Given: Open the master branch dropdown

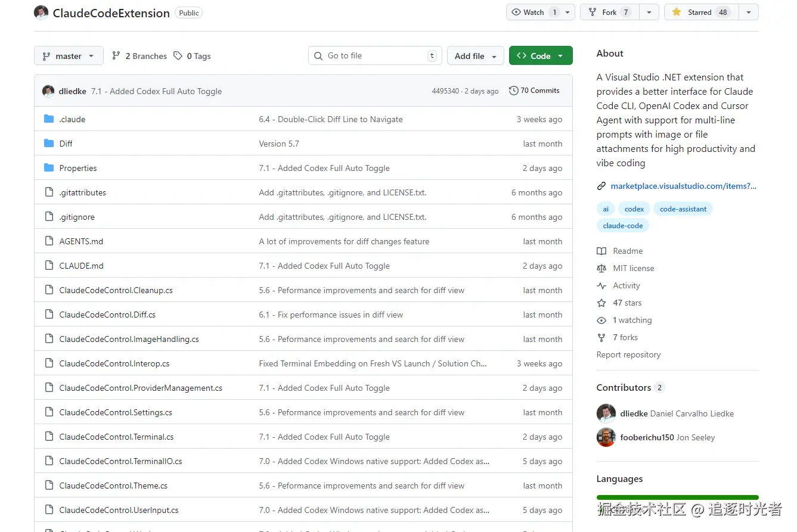Looking at the screenshot, I should (69, 56).
